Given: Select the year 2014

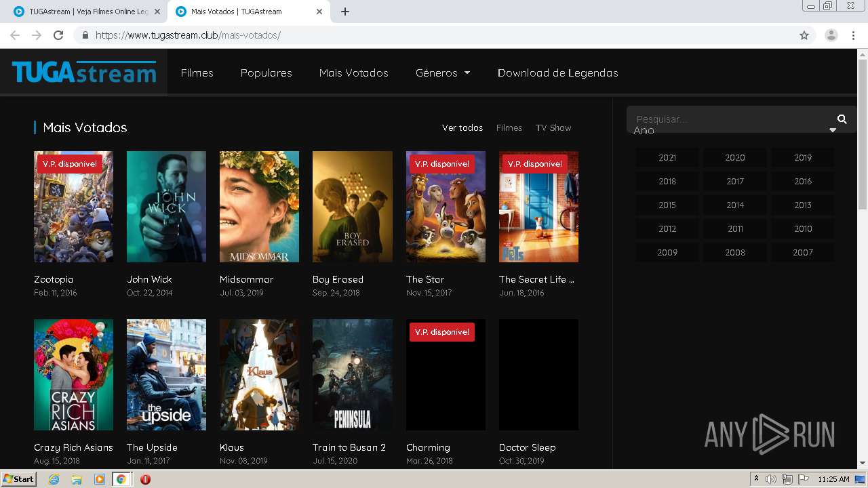Looking at the screenshot, I should (x=735, y=205).
